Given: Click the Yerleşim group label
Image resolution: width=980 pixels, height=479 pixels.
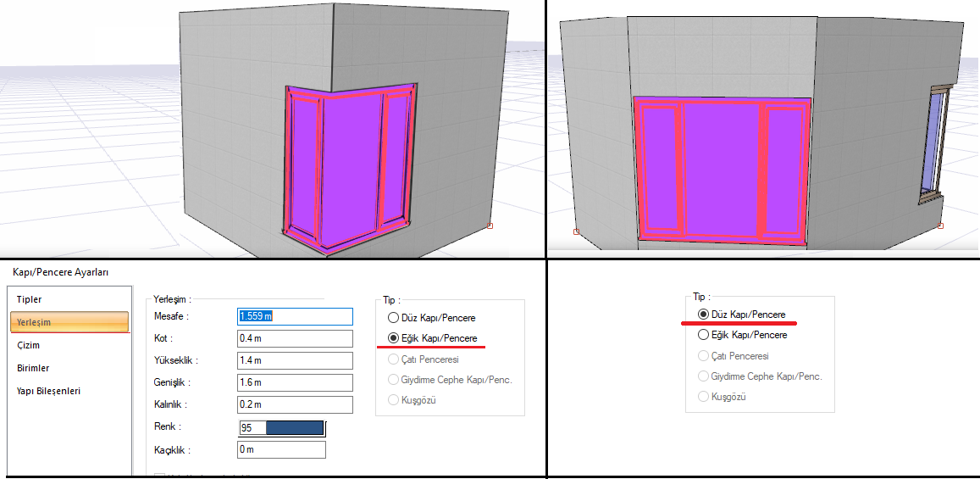Looking at the screenshot, I should [172, 299].
